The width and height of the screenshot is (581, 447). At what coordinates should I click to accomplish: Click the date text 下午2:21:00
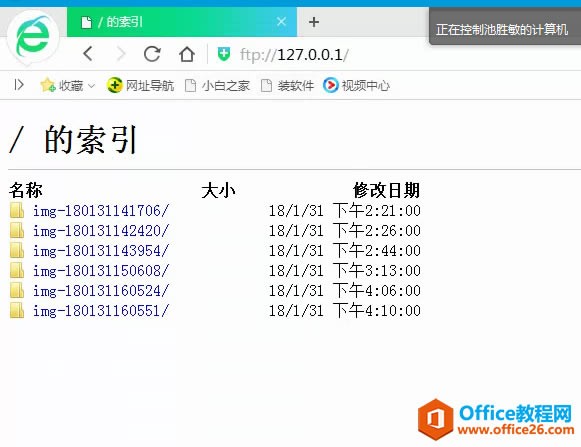tap(376, 211)
